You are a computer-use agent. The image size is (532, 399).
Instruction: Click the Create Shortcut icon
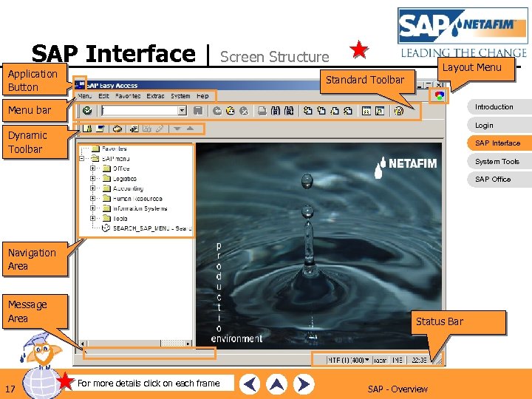[x=380, y=111]
